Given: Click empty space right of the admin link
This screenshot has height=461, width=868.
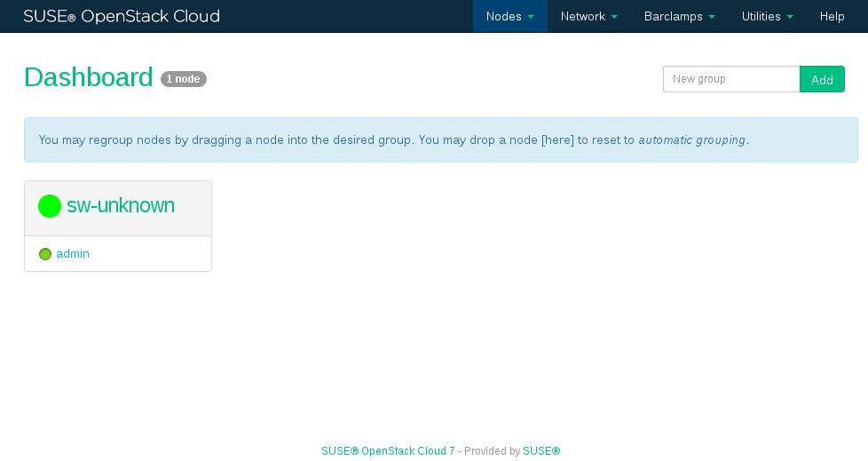Looking at the screenshot, I should 151,254.
